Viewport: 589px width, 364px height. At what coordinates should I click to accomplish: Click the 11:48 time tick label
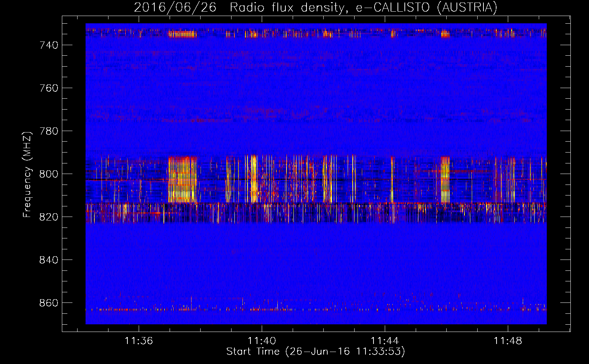(x=508, y=341)
